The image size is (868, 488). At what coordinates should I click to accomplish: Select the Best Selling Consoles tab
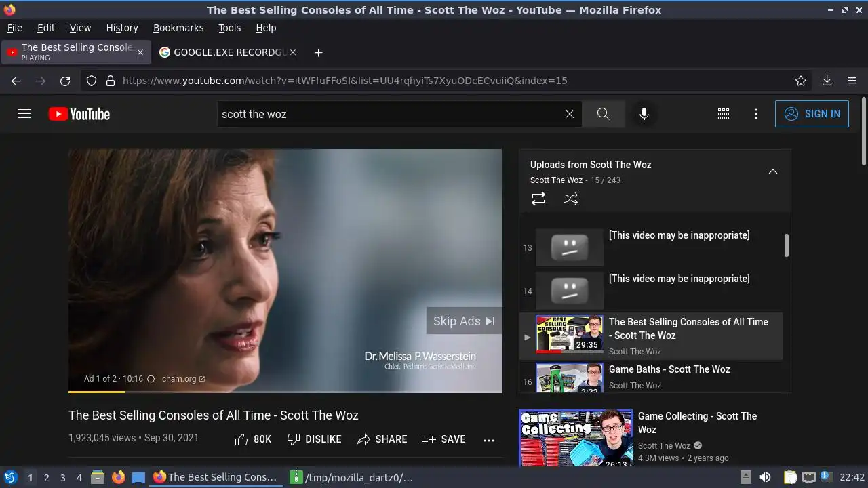[x=75, y=52]
